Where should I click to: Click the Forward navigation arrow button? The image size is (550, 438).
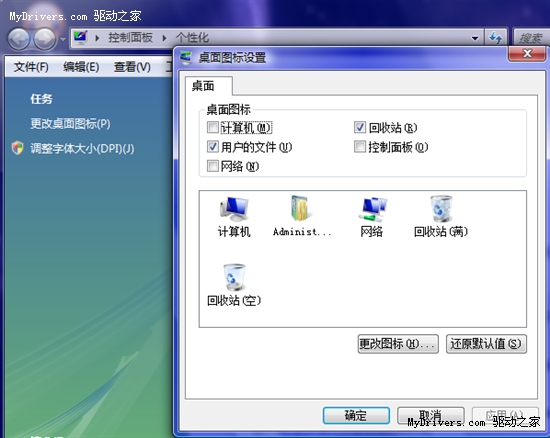pyautogui.click(x=45, y=39)
